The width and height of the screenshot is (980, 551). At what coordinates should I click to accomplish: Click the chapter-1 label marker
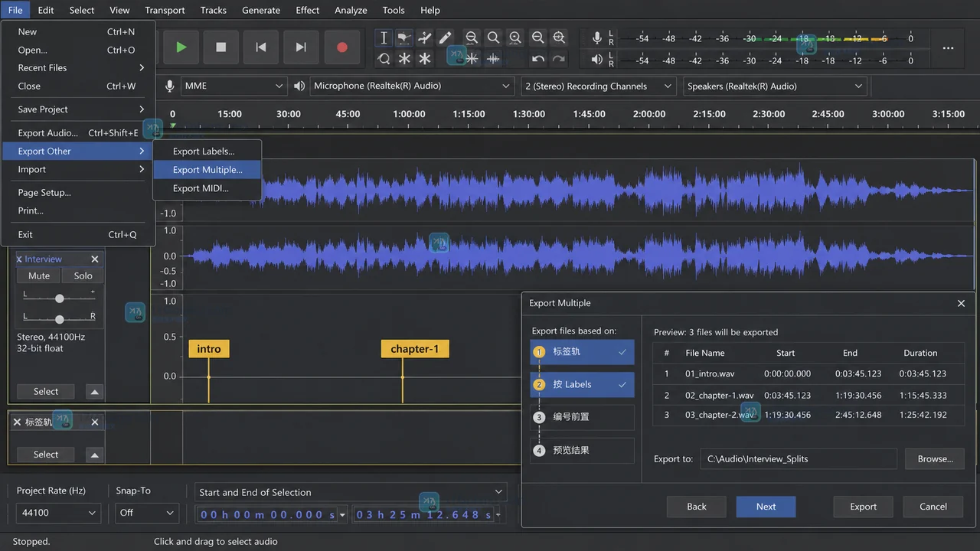point(414,349)
